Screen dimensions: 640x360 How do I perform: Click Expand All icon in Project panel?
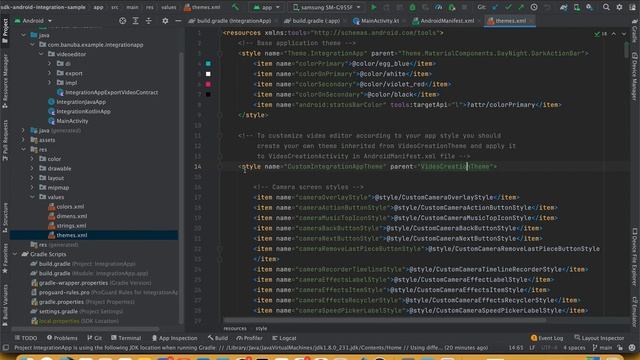136,20
